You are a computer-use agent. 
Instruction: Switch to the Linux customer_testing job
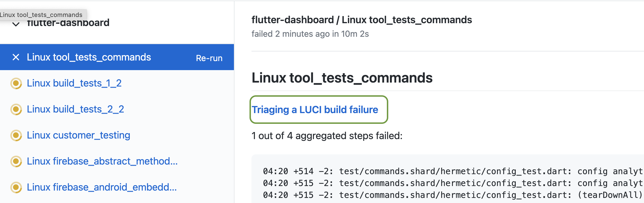(78, 135)
